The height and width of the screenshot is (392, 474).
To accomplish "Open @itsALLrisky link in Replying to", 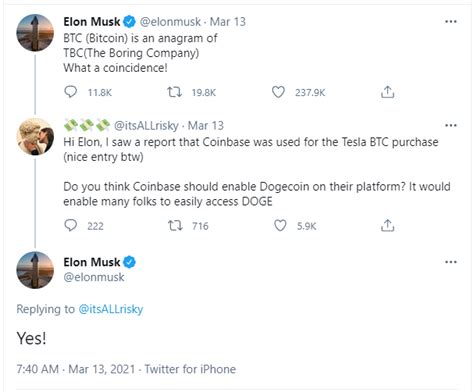I will [x=111, y=309].
